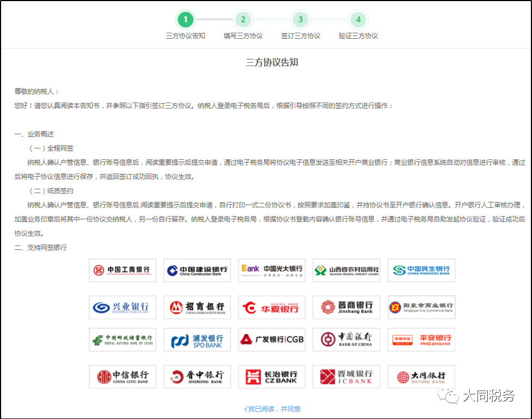Select the 山西省农村信用社 logo
The width and height of the screenshot is (532, 419).
(346, 271)
